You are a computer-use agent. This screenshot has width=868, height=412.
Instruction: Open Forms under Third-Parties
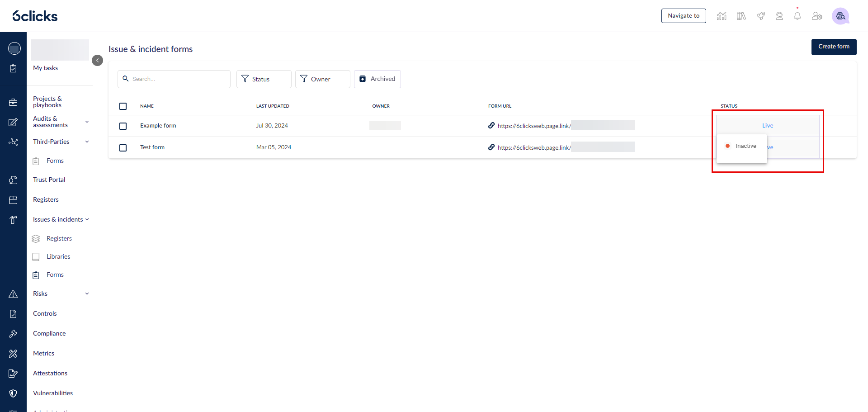[x=55, y=161]
